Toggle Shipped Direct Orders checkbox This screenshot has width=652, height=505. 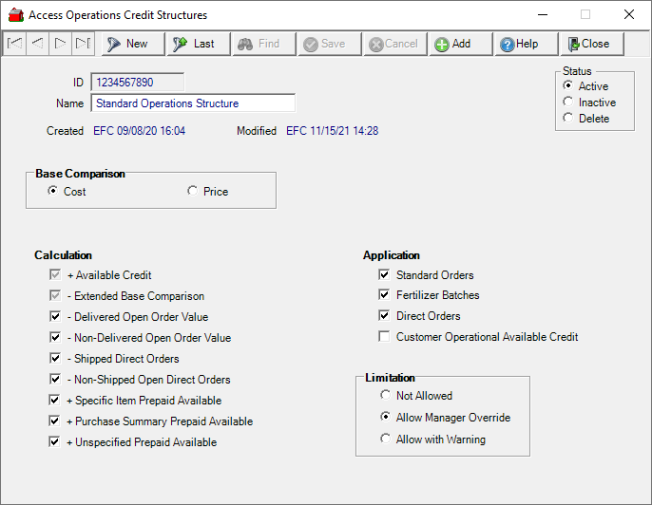[x=55, y=359]
